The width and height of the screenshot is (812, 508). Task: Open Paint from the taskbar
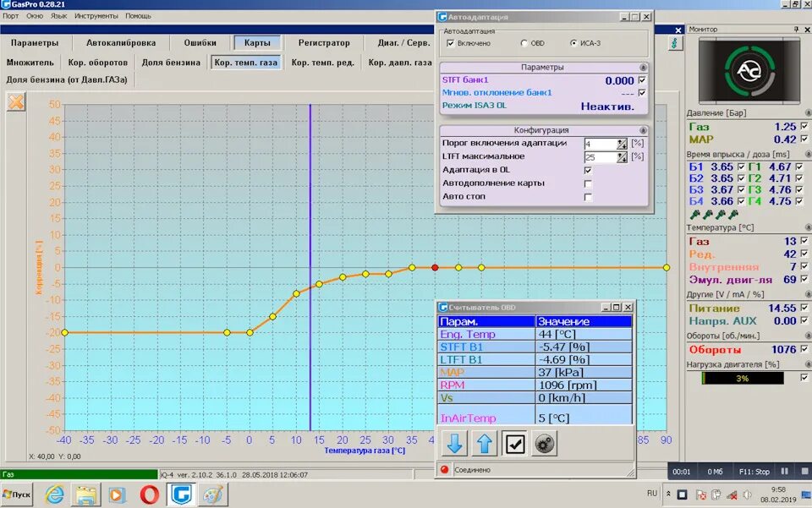(213, 495)
